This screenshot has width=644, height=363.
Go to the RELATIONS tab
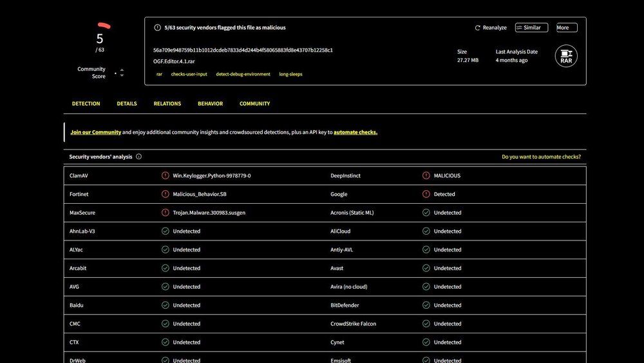click(167, 104)
